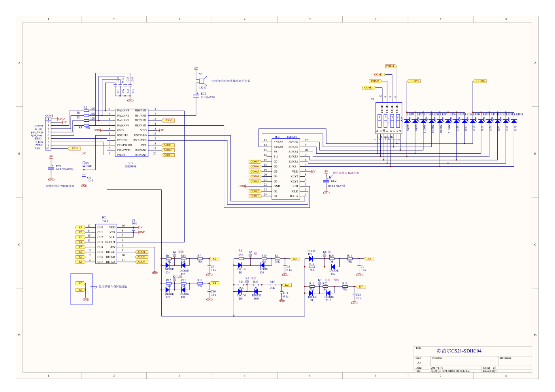Screen dimensions: 555x392
Task: Select the ADD1 port next to PC1
Action: 168,145
